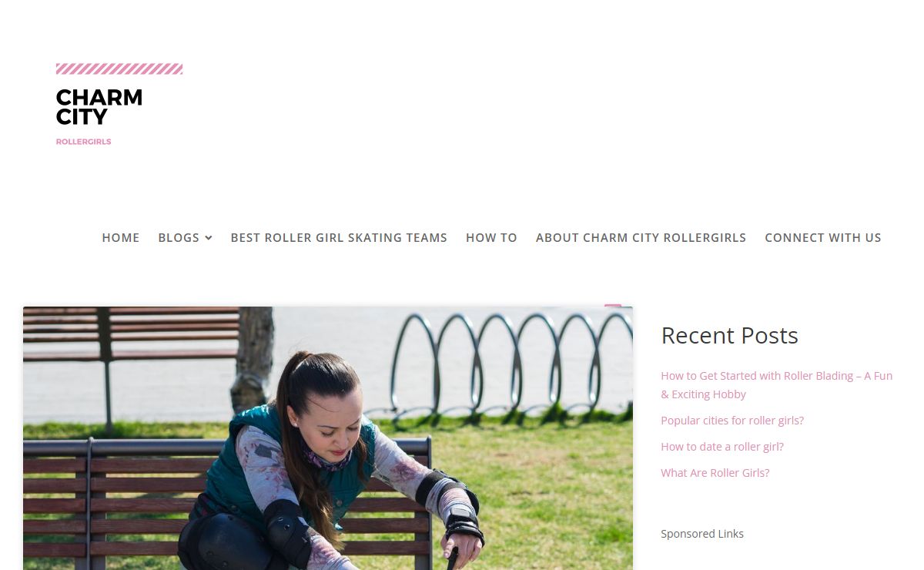Open the Home menu item
Screen dimensions: 924x570
click(x=121, y=237)
